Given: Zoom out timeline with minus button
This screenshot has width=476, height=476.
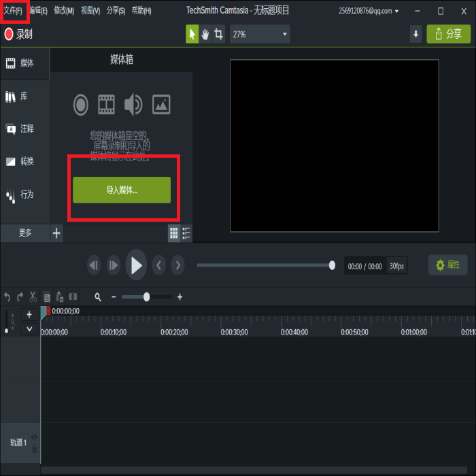Looking at the screenshot, I should 114,297.
